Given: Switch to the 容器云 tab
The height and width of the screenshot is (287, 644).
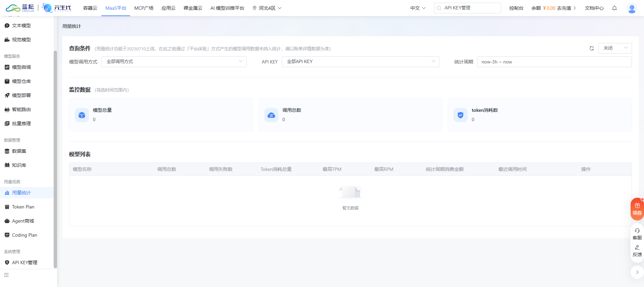Looking at the screenshot, I should pyautogui.click(x=90, y=8).
